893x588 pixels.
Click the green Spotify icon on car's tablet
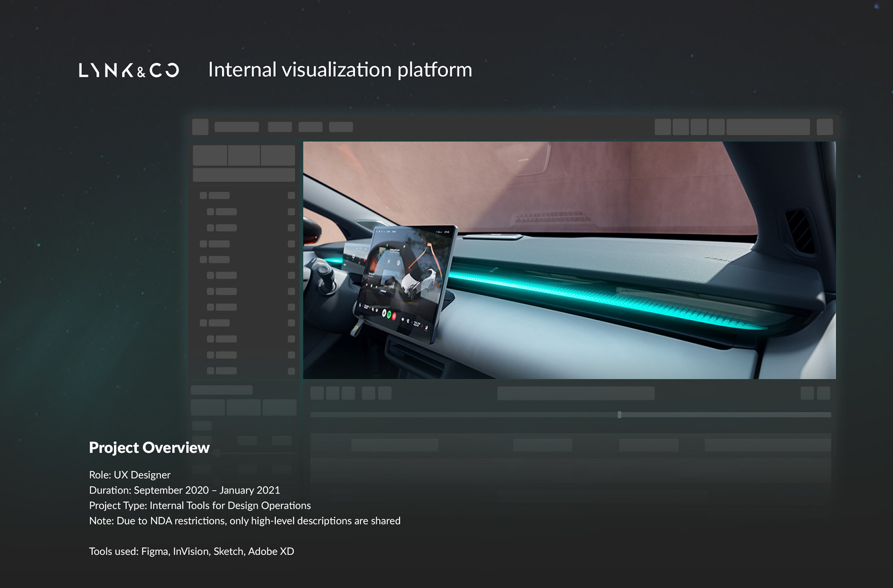(389, 315)
